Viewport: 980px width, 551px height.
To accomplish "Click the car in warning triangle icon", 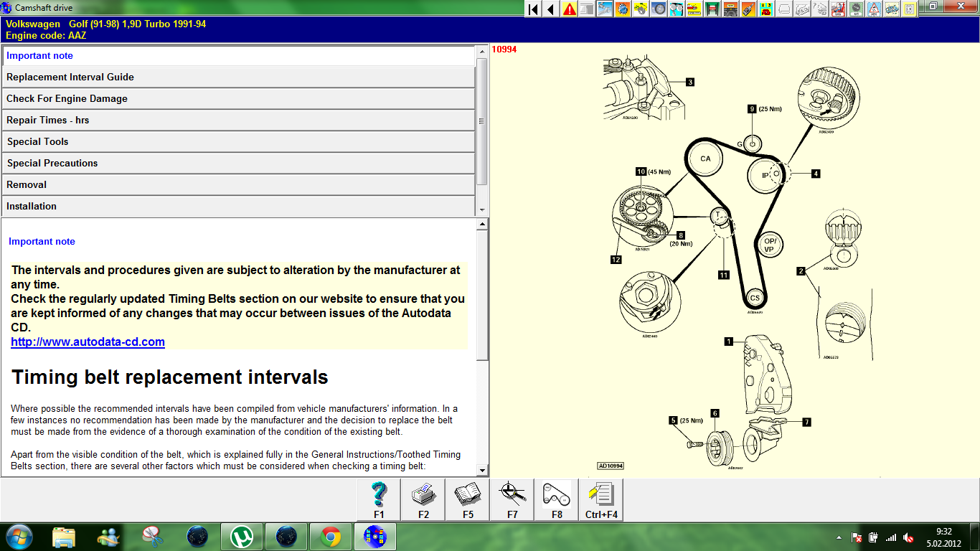I will [x=874, y=9].
